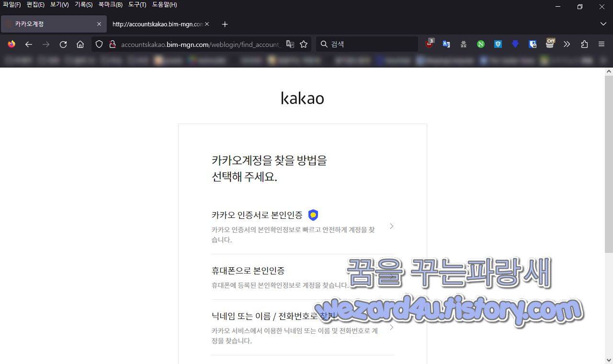
Task: Open the 도구(T) menu
Action: point(137,5)
